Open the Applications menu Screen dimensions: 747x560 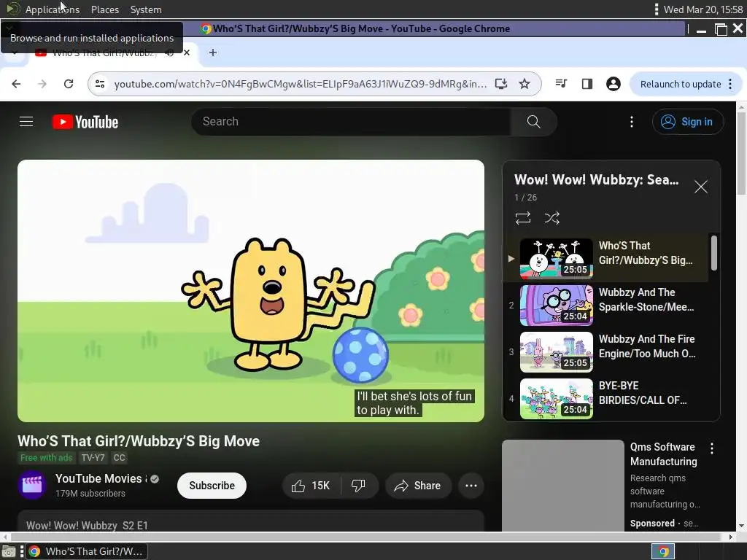53,9
